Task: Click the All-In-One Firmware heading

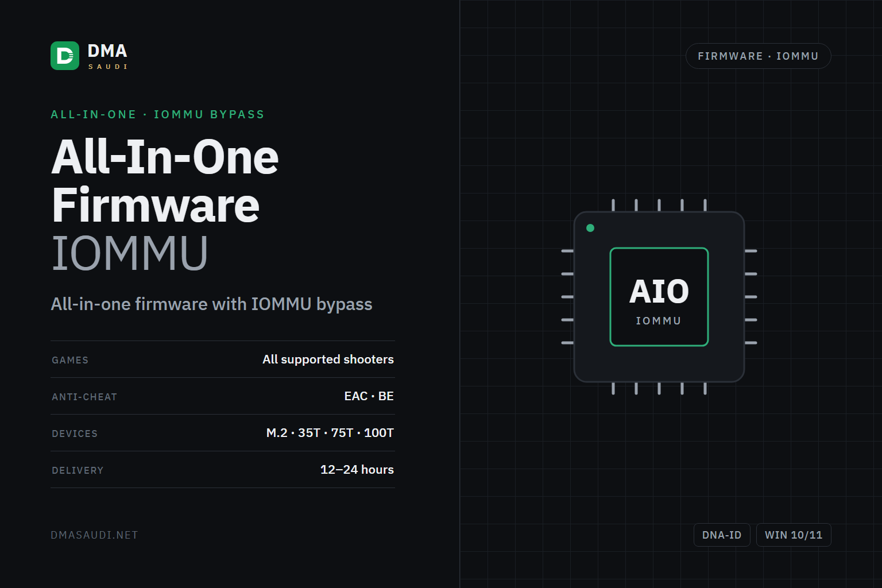Action: [x=165, y=181]
